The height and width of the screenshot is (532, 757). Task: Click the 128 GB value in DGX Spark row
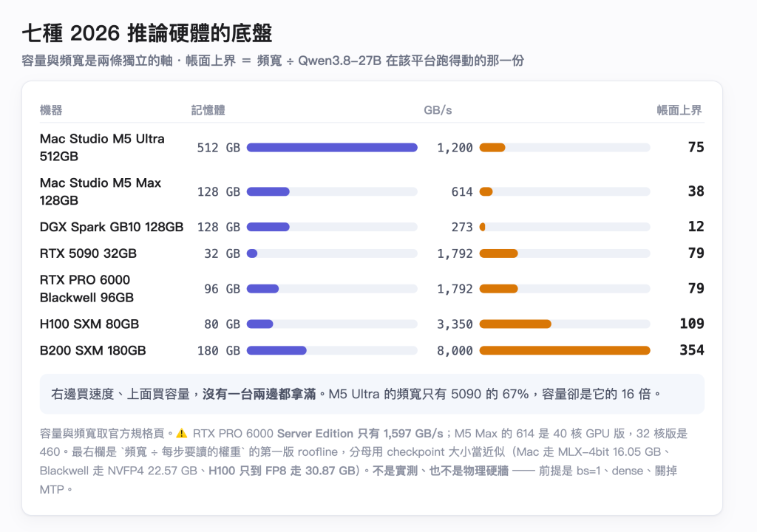click(x=219, y=227)
